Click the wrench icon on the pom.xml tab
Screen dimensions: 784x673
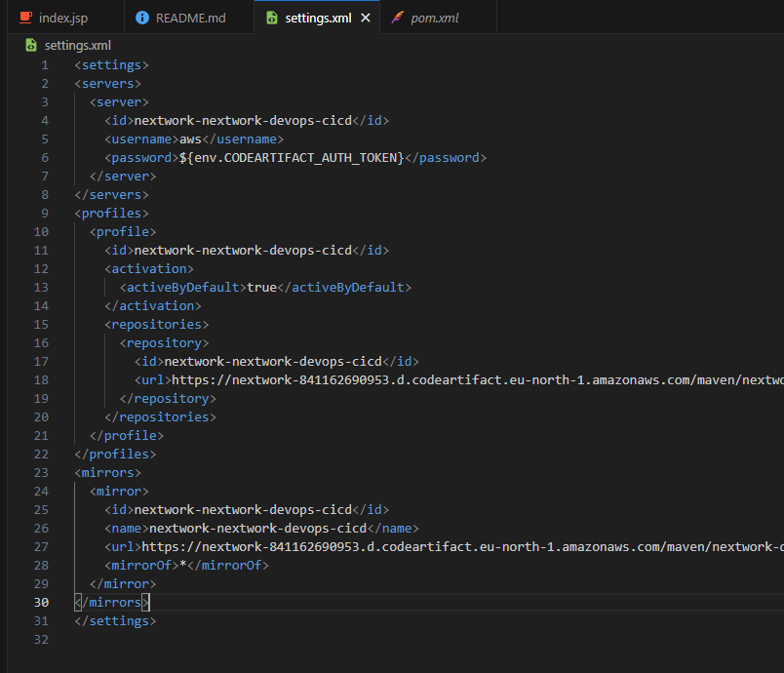tap(396, 17)
